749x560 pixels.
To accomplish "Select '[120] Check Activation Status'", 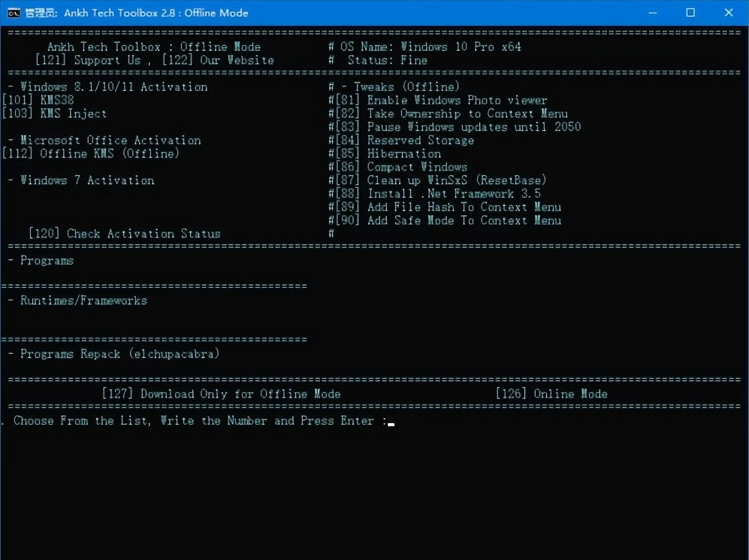I will point(124,233).
